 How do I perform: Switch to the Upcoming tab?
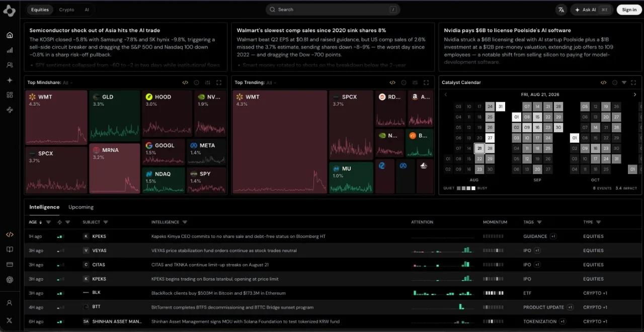tap(81, 207)
